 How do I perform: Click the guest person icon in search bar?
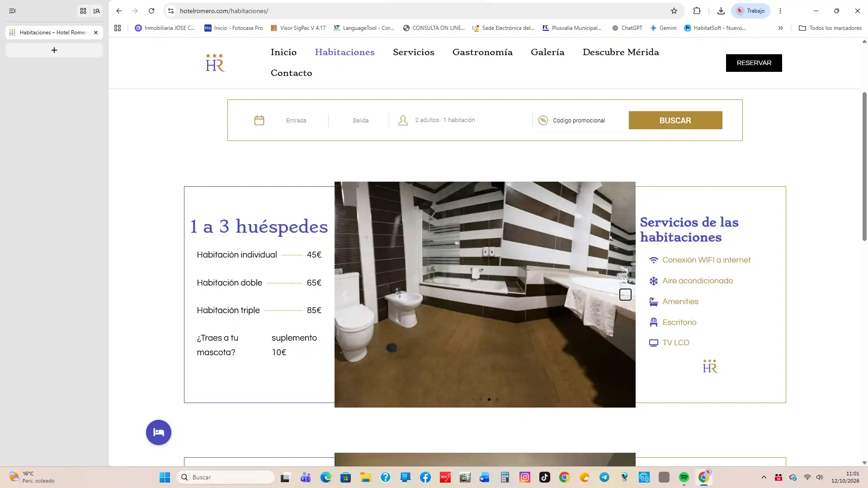(x=403, y=120)
